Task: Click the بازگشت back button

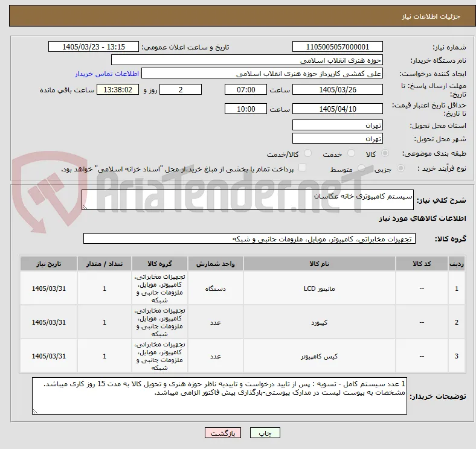Action: click(x=223, y=433)
